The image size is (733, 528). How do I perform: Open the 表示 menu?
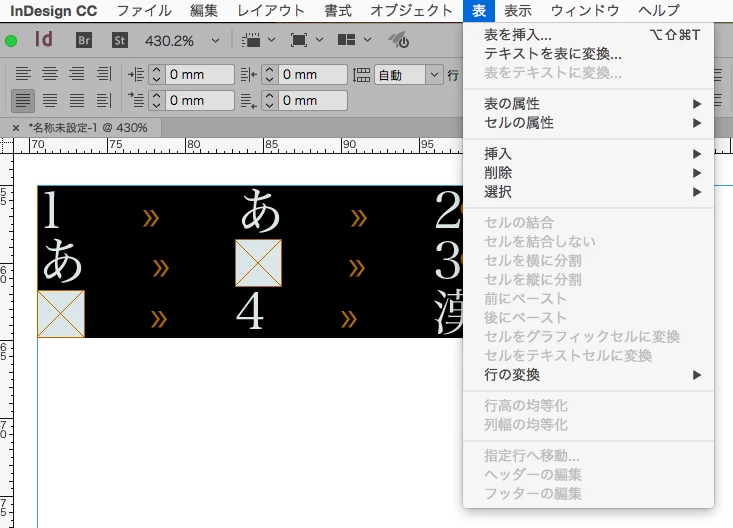(x=518, y=10)
